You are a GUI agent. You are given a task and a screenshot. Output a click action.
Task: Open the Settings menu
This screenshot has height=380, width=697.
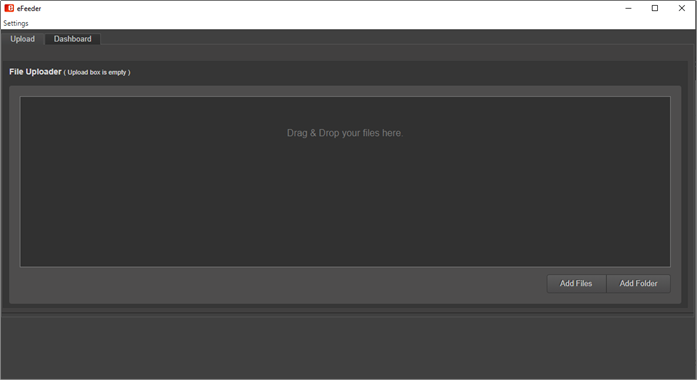[16, 23]
